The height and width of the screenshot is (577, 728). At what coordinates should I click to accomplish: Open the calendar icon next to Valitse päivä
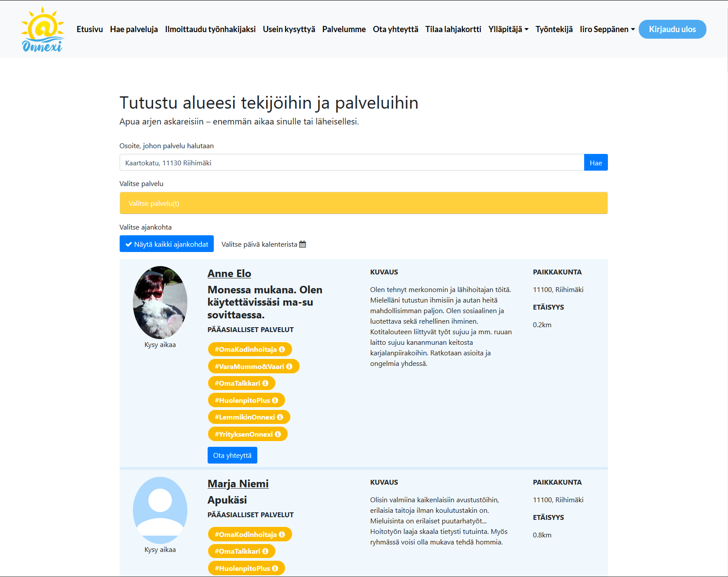[x=302, y=244]
